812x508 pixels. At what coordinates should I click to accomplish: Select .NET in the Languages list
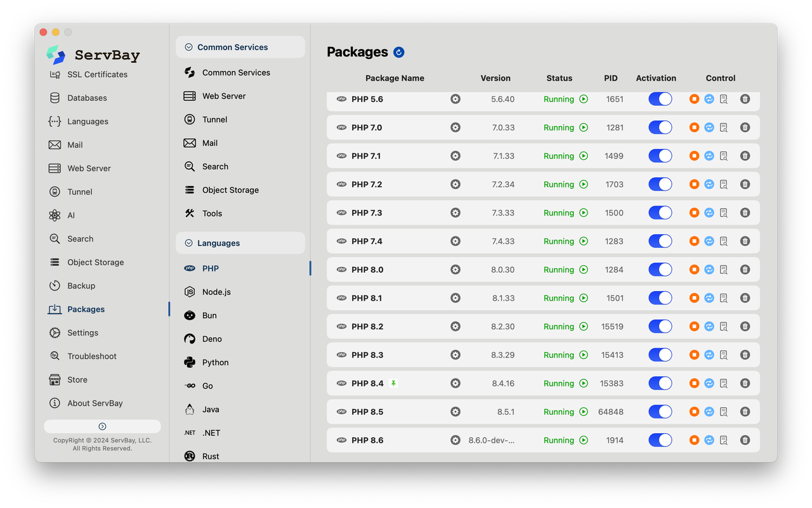tap(202, 433)
